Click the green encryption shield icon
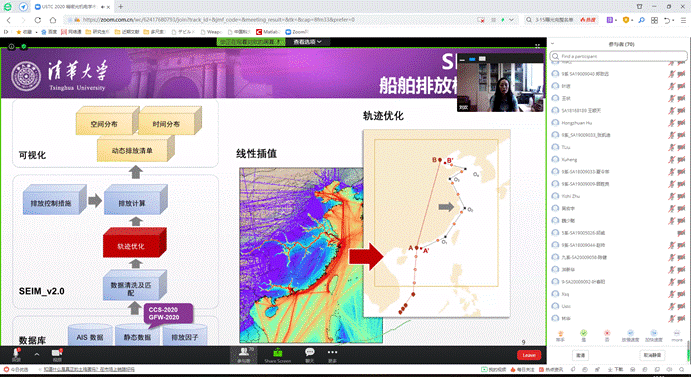Viewport: 691px width, 377px height. coord(23,46)
